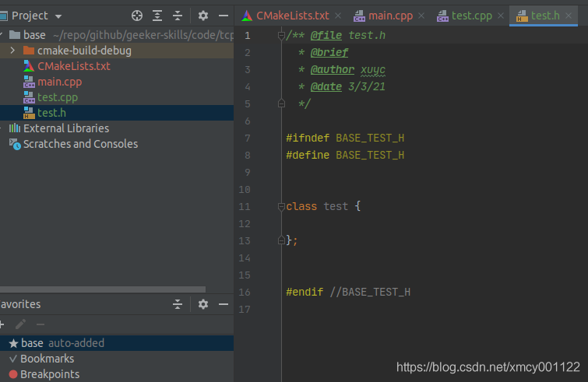Click BASE_TEST_H in the #ifndef line
Screen dimensions: 588x382
pyautogui.click(x=370, y=138)
